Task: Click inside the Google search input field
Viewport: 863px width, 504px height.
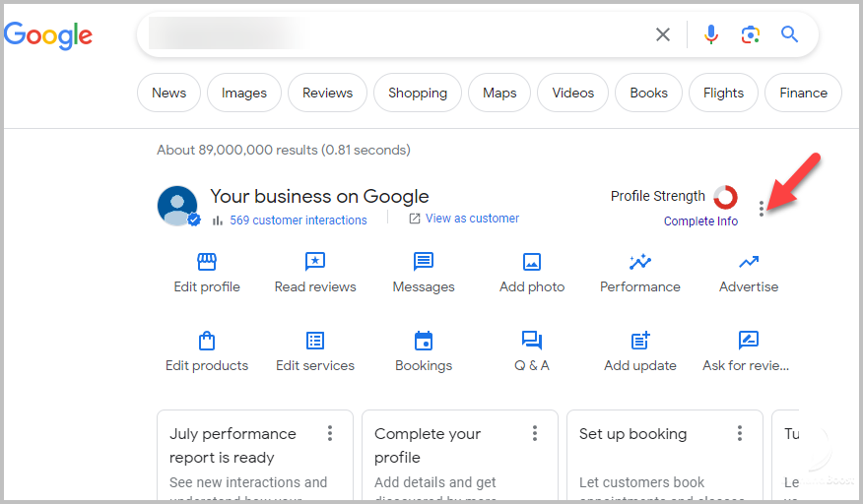Action: pyautogui.click(x=394, y=35)
